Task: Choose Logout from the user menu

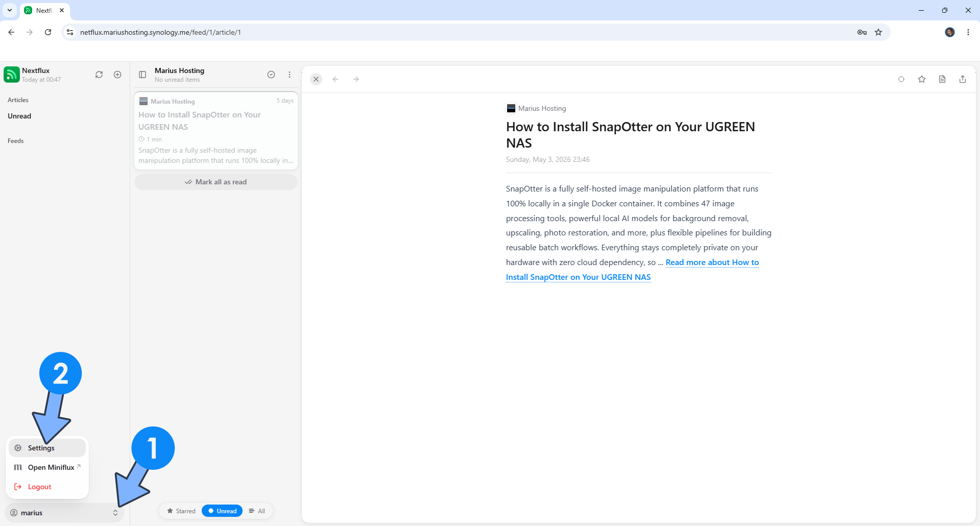Action: [x=47, y=487]
